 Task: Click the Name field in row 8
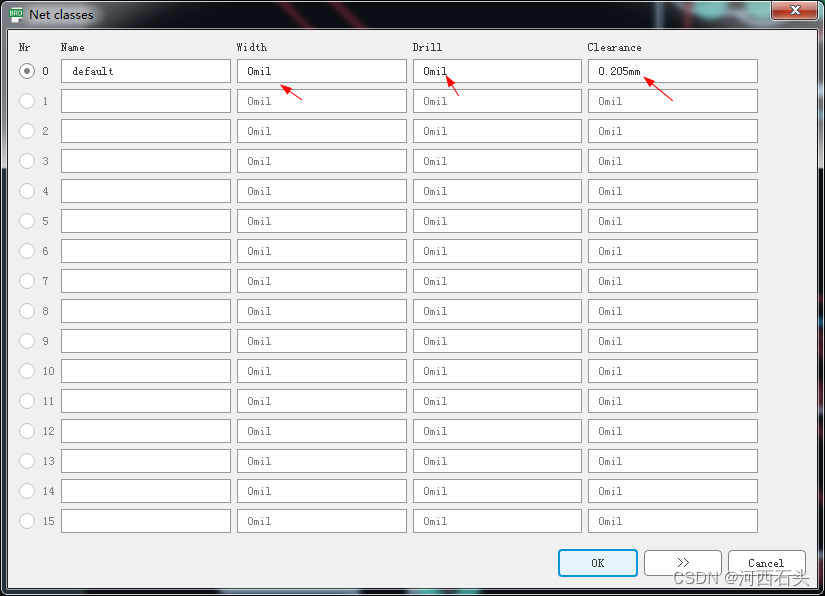tap(146, 311)
